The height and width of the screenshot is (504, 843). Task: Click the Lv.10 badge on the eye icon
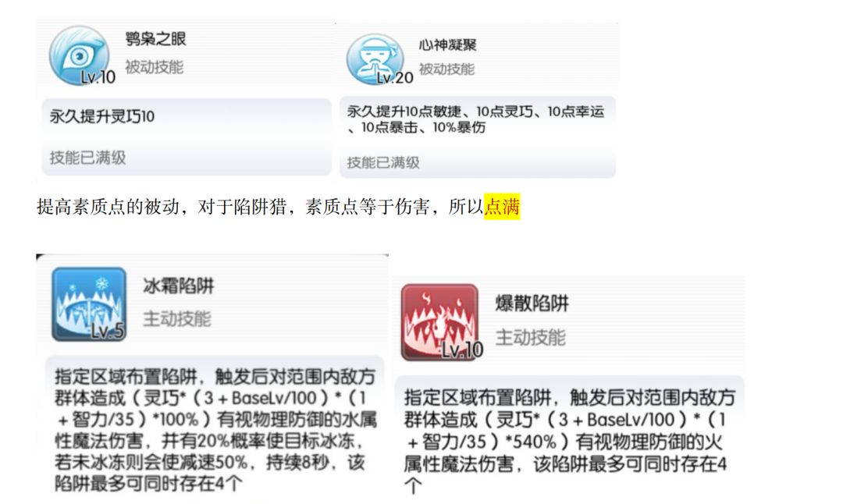pos(98,76)
